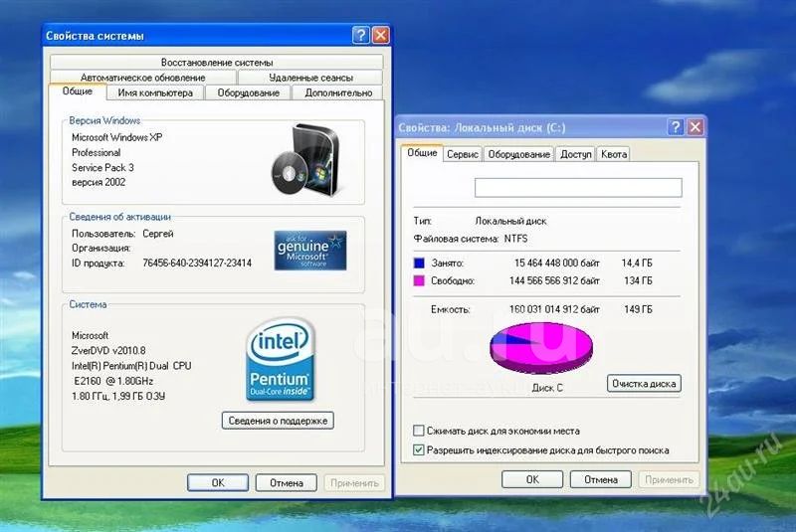Image resolution: width=796 pixels, height=532 pixels.
Task: Click '134 ГБ' free size value
Action: coord(638,280)
